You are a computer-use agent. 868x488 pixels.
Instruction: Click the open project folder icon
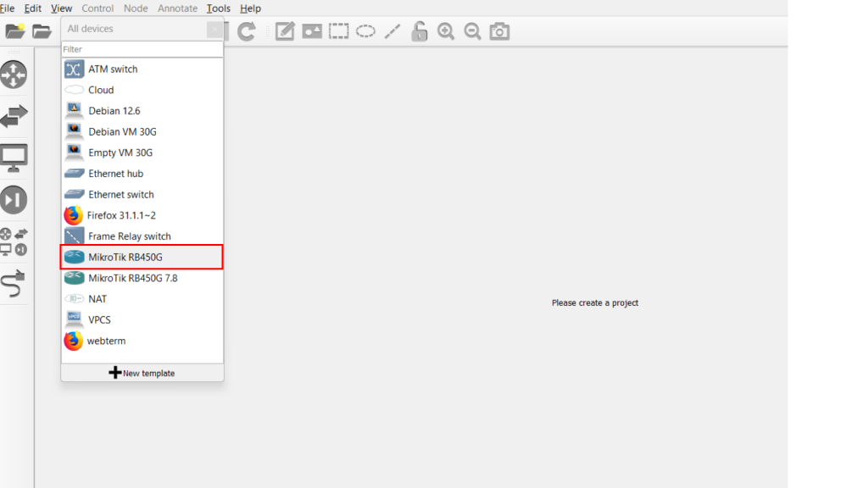coord(42,32)
